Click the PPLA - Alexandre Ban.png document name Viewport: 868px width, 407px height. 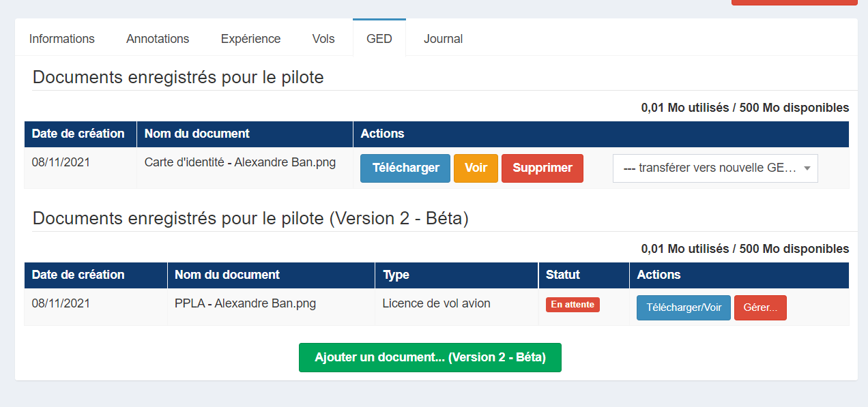(x=245, y=303)
